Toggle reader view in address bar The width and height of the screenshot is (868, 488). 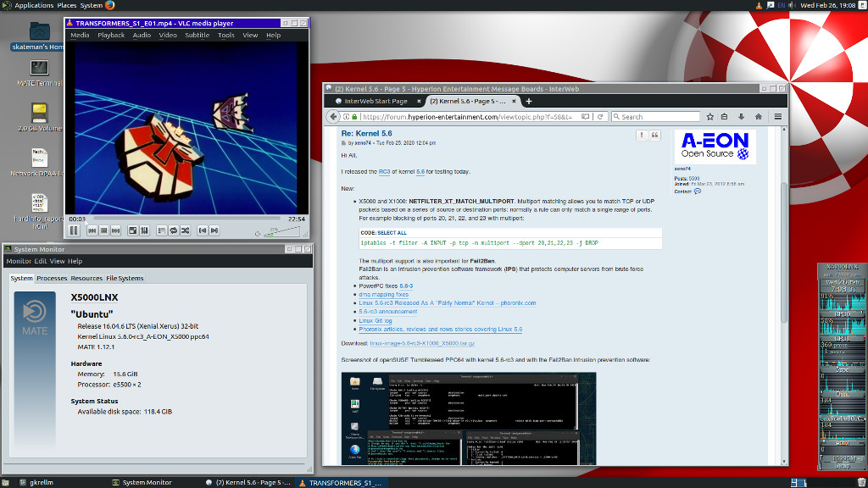tap(585, 117)
